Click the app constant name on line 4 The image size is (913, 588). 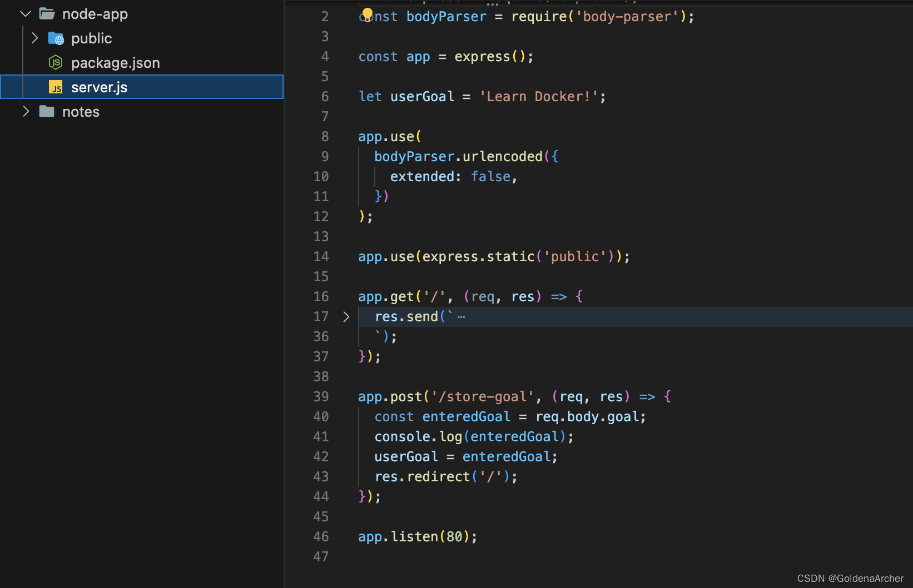coord(418,57)
